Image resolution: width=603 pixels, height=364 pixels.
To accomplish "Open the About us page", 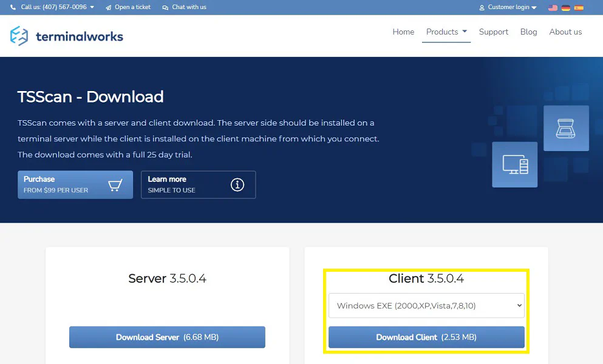I will pos(565,32).
